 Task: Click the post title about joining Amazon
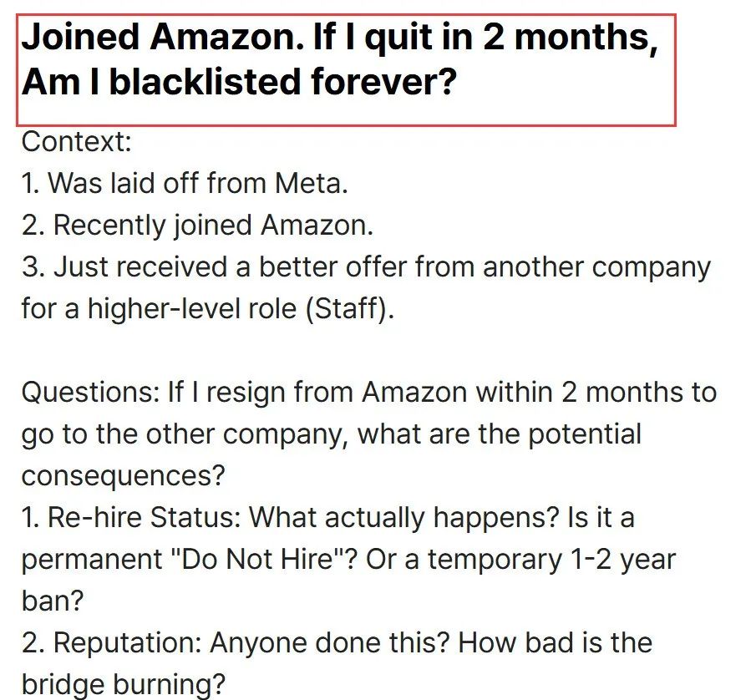click(339, 59)
